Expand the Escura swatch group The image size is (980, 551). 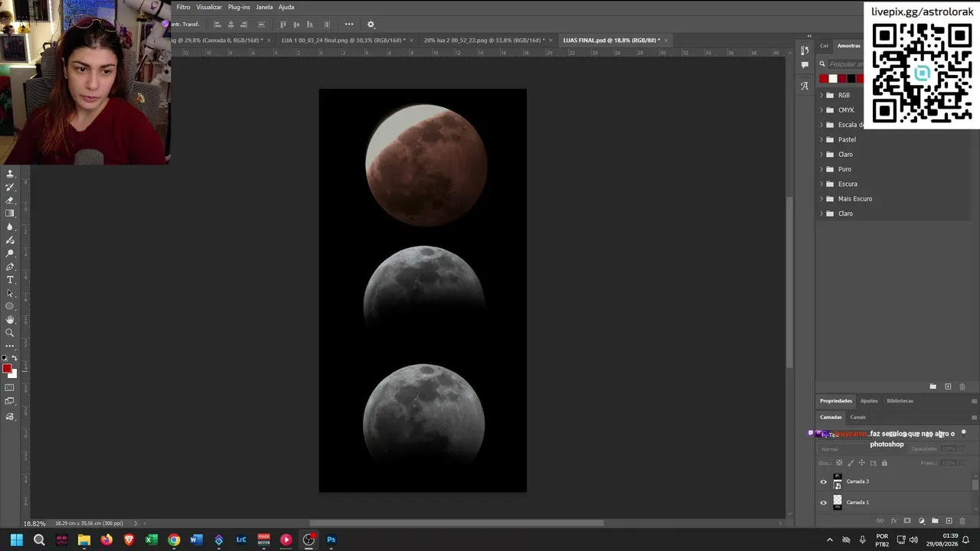[x=822, y=184]
